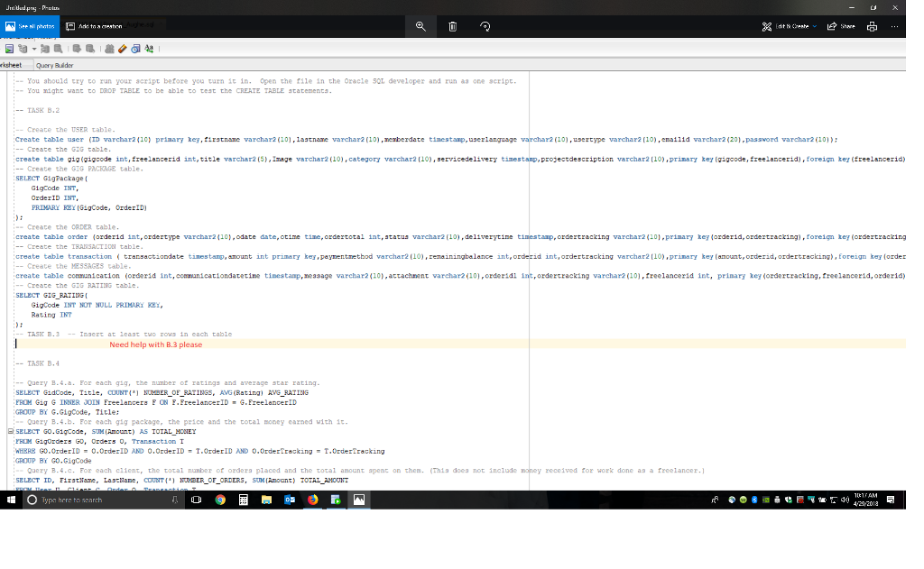The height and width of the screenshot is (569, 924).
Task: Click See all photos
Action: [32, 26]
